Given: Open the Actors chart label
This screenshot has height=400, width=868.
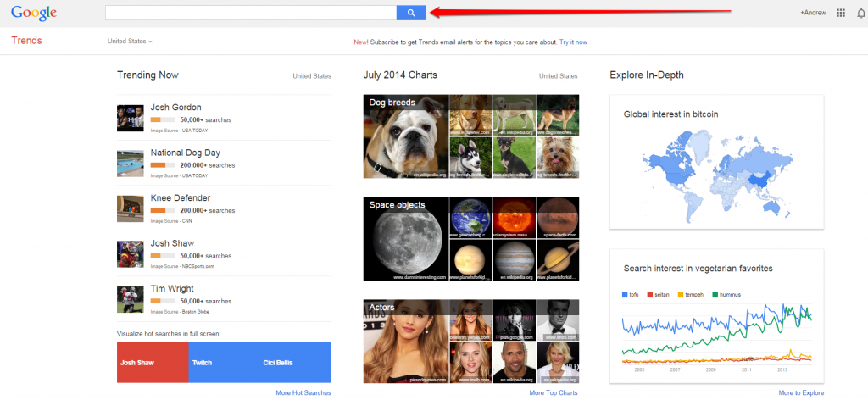Looking at the screenshot, I should click(x=382, y=307).
